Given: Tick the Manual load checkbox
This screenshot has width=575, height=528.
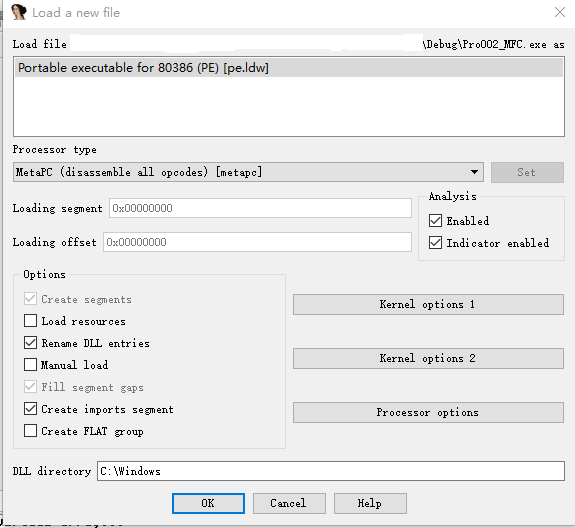Looking at the screenshot, I should pos(30,364).
